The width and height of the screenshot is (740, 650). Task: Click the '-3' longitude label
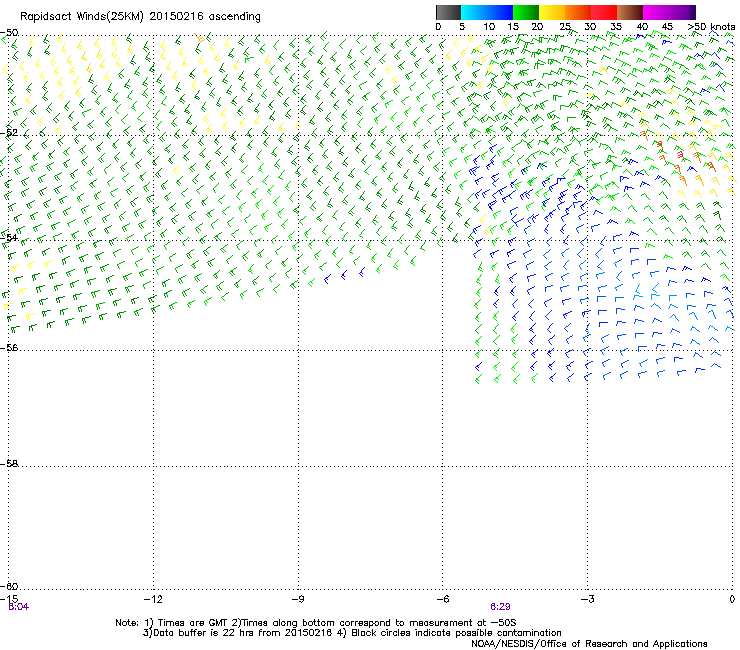(587, 599)
